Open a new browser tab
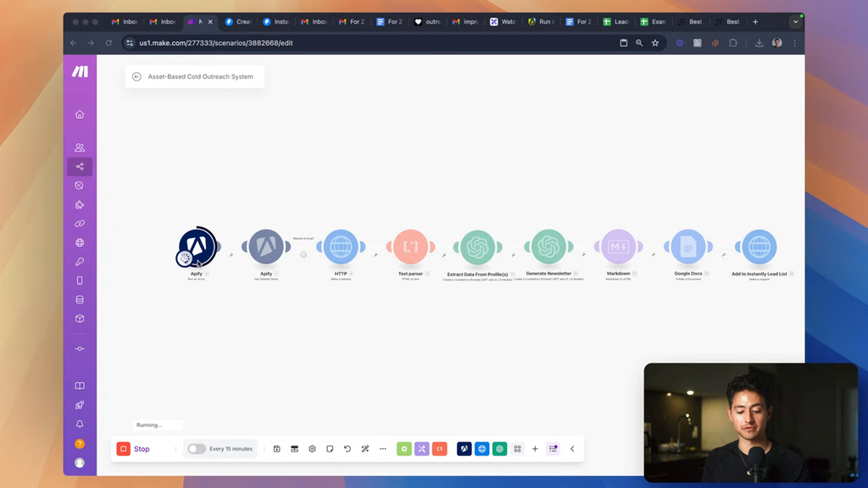This screenshot has width=868, height=488. [x=755, y=21]
